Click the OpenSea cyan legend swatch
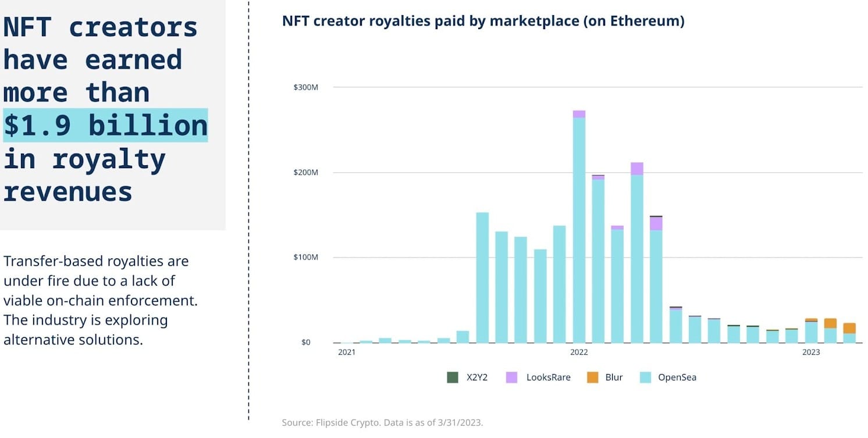This screenshot has height=438, width=868. pyautogui.click(x=645, y=378)
